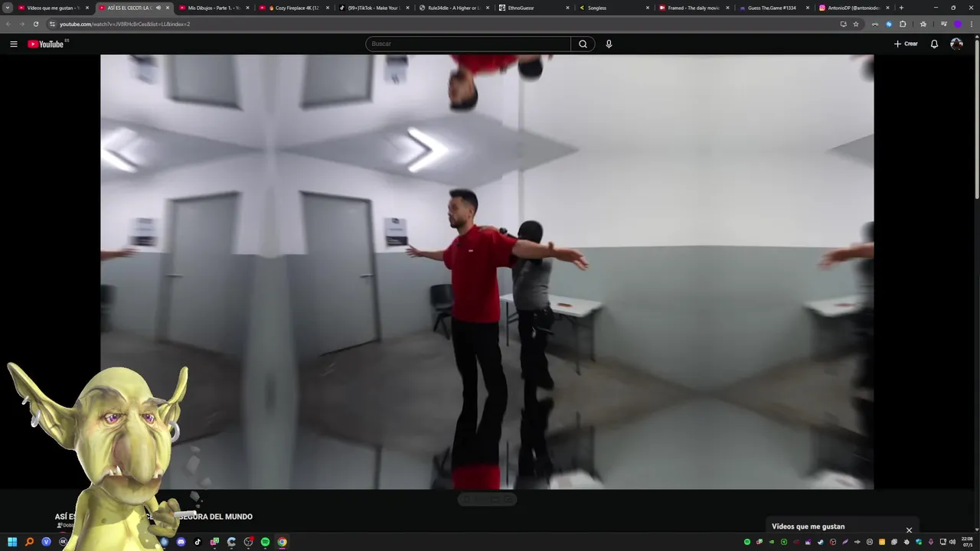The height and width of the screenshot is (551, 980).
Task: Click the youtube.com address bar URL
Action: coord(125,24)
